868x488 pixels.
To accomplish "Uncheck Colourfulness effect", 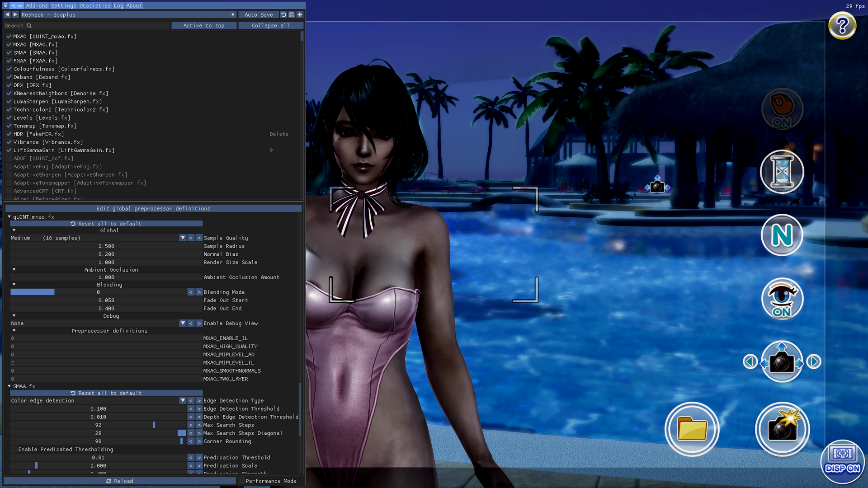I will [9, 69].
